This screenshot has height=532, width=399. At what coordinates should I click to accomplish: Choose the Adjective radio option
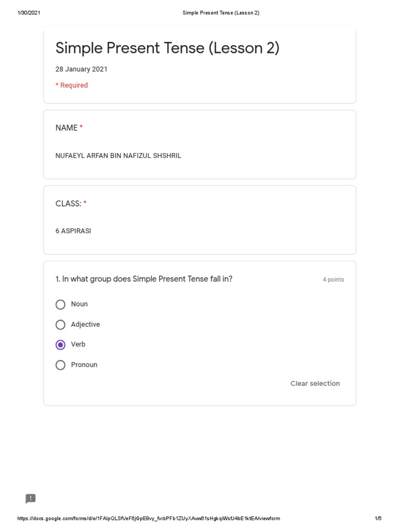(61, 325)
